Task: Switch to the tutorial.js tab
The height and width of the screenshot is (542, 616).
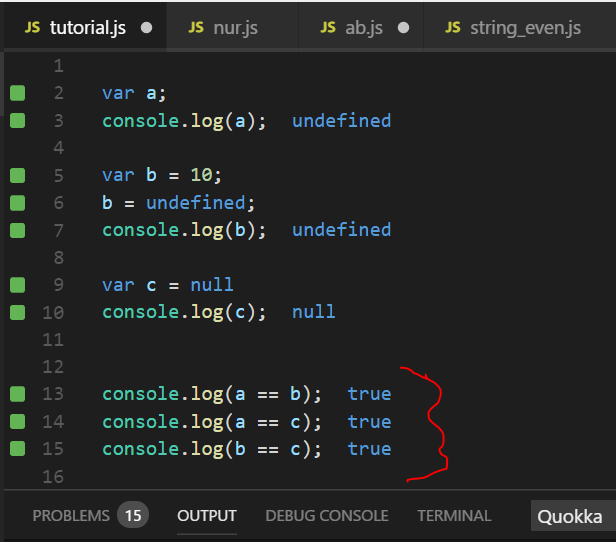Action: pos(85,27)
